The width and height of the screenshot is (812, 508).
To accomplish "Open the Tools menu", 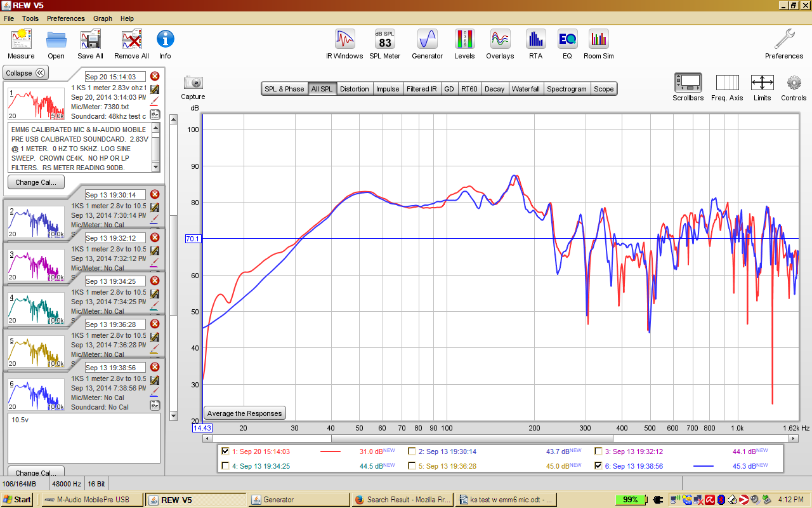I will coord(30,18).
